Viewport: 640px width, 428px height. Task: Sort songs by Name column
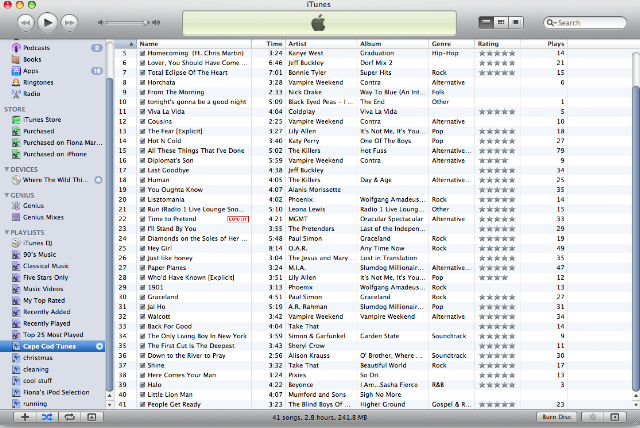[194, 44]
